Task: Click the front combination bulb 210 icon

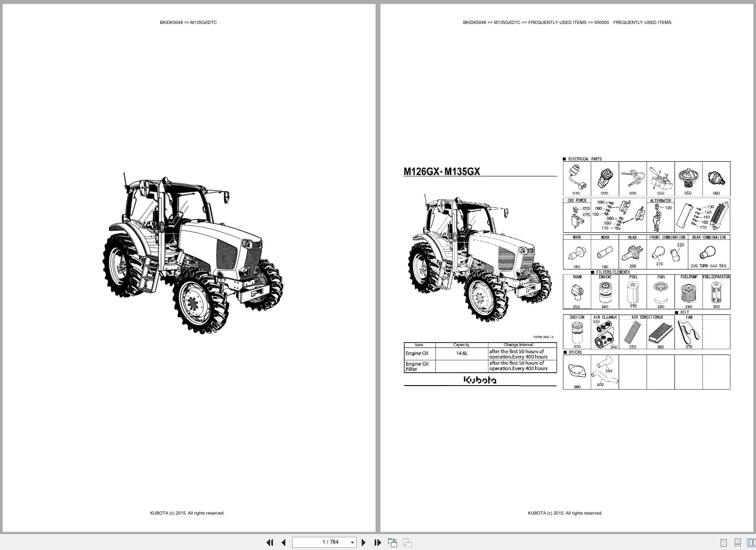Action: click(658, 253)
